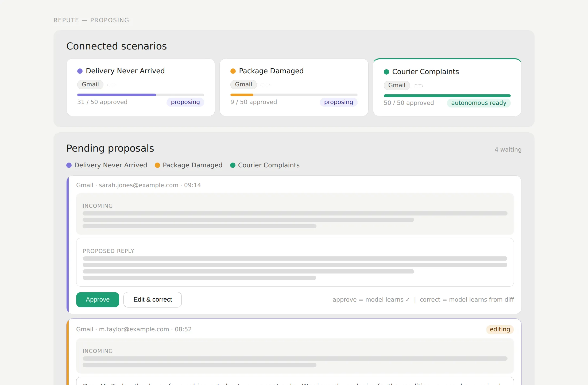
Task: Click the 9 / 50 approved count
Action: pyautogui.click(x=254, y=102)
